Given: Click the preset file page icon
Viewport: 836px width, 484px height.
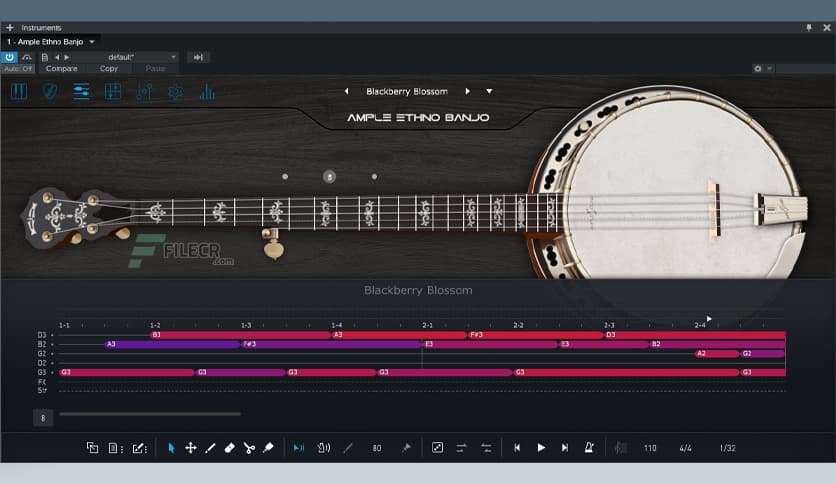Looking at the screenshot, I should [x=45, y=57].
